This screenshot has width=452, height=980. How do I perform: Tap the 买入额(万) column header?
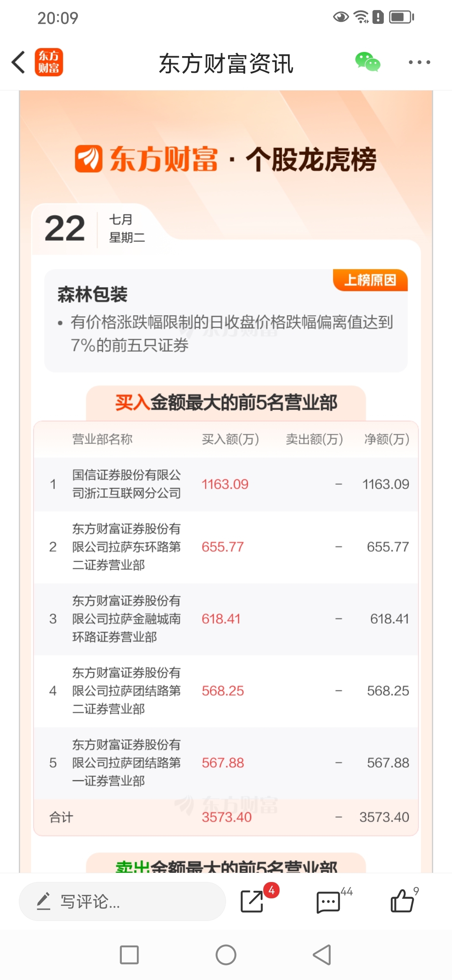pyautogui.click(x=230, y=439)
